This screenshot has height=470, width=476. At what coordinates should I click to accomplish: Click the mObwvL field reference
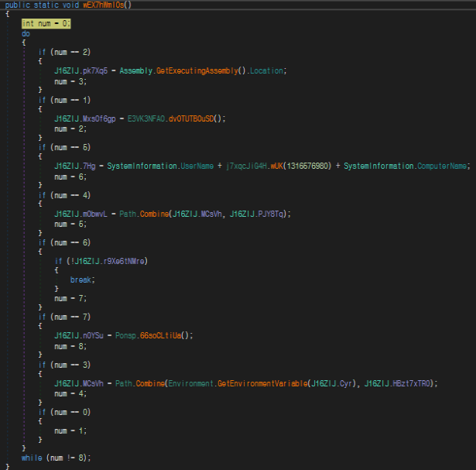pos(95,214)
